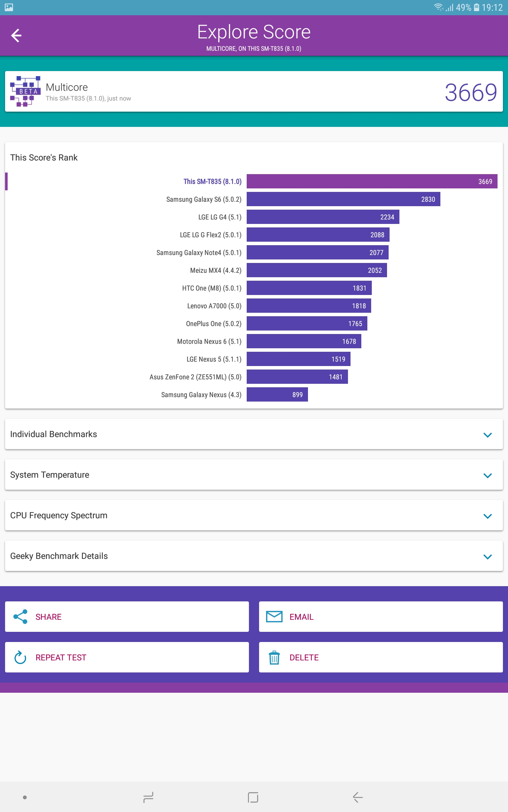Tap the repeat test circular arrow icon

(x=20, y=657)
